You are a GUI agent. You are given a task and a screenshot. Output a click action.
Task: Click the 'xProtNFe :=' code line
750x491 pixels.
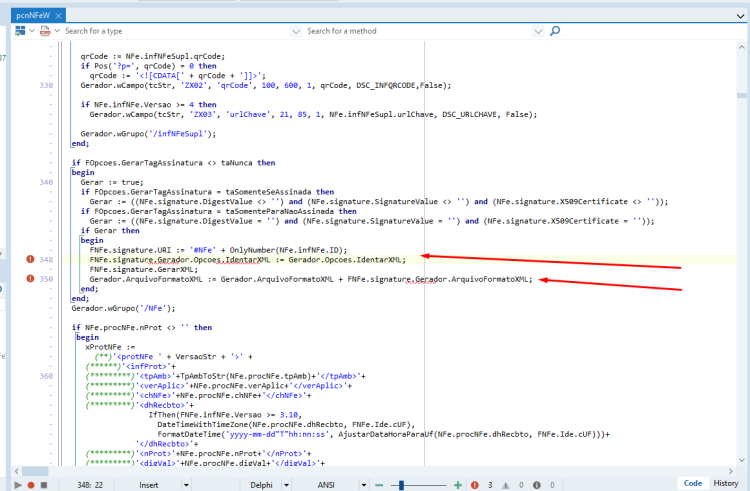coord(110,347)
